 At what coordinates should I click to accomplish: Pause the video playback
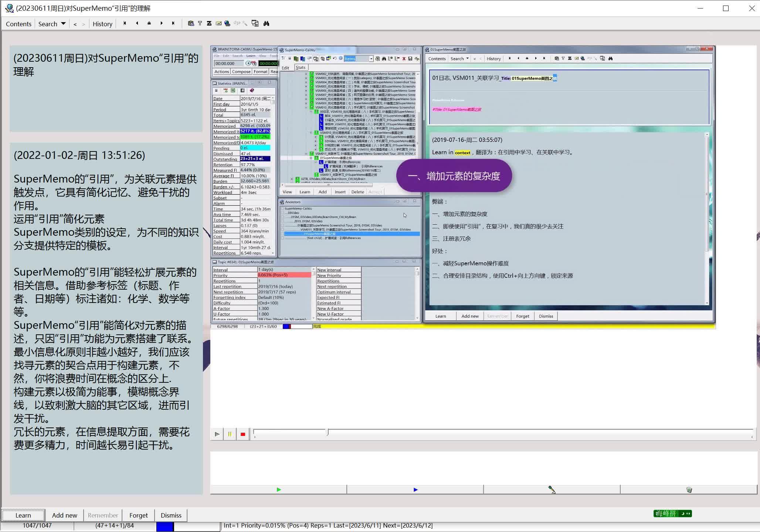pyautogui.click(x=230, y=434)
